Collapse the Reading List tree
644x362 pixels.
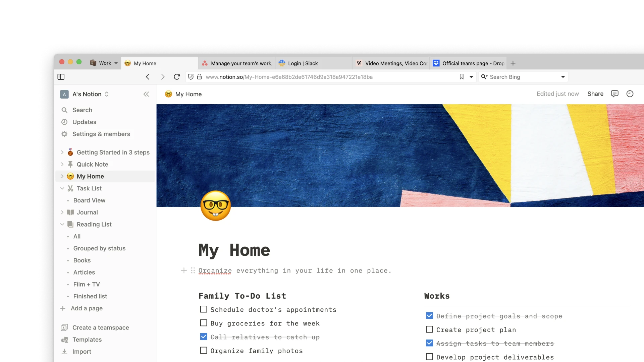pos(62,225)
